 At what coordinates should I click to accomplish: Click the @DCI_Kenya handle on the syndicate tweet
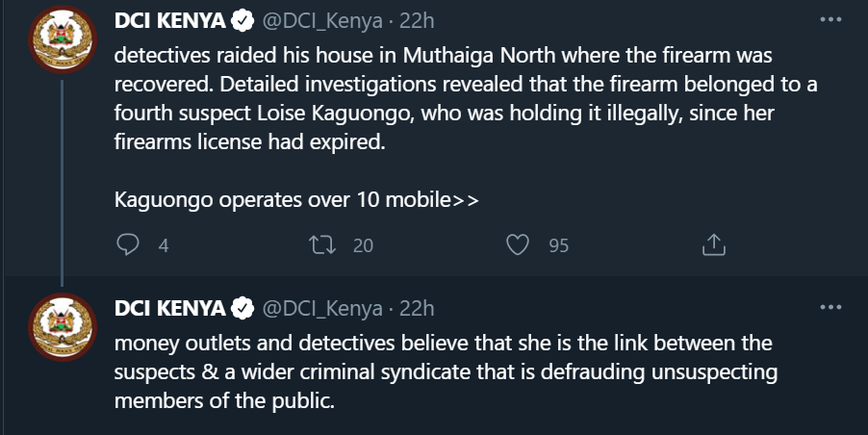(321, 309)
